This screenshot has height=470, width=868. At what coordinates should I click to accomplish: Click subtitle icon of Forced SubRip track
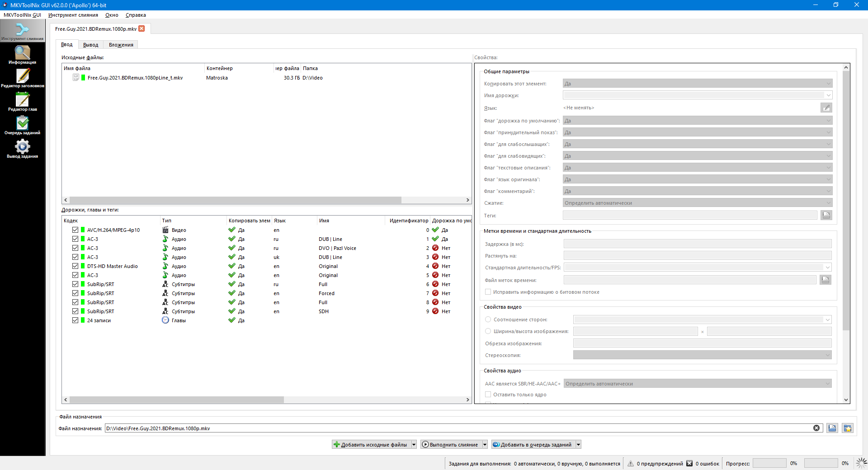(x=165, y=293)
